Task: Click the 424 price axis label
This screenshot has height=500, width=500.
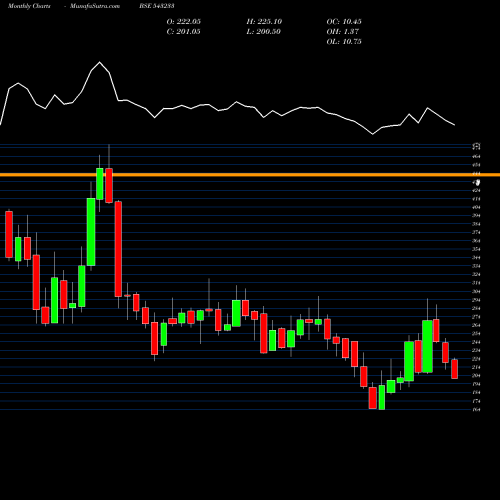Action: coord(477,190)
